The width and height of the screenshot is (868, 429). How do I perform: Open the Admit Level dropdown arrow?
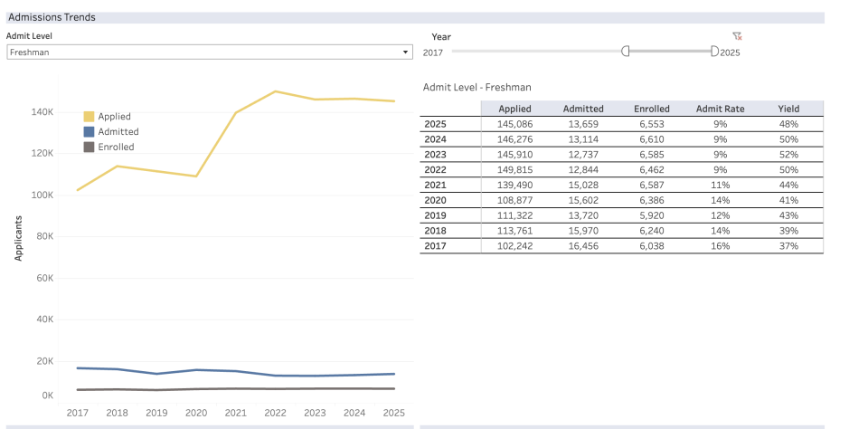[405, 52]
